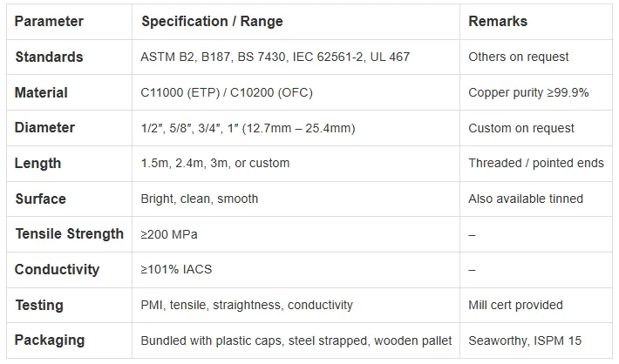Click the Seaworthy, ISPM 15 remark
This screenshot has height=364, width=619.
[x=525, y=340]
